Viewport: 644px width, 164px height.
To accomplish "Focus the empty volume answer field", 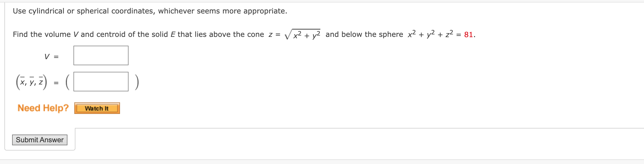I will [x=101, y=55].
